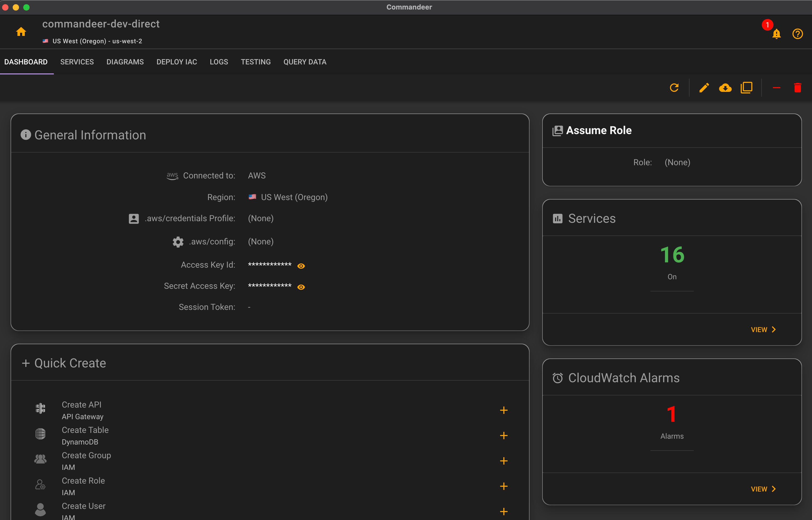Click the Create API label
Viewport: 812px width, 520px height.
(81, 405)
